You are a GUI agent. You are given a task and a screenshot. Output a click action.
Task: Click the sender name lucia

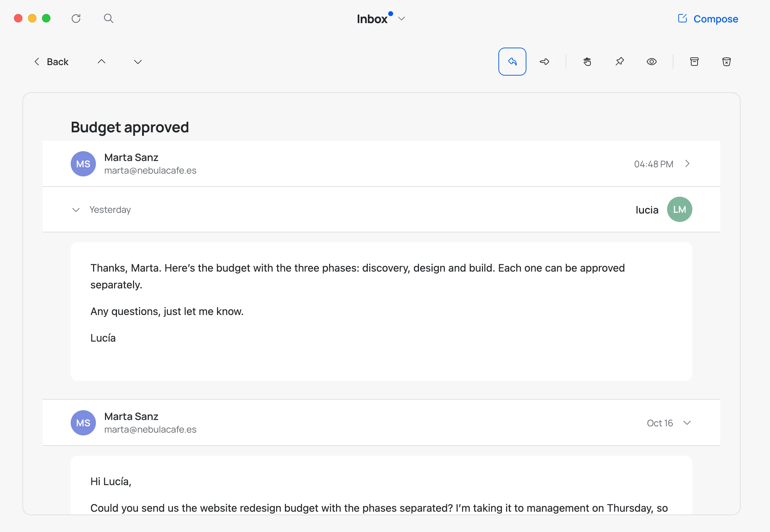click(x=647, y=210)
